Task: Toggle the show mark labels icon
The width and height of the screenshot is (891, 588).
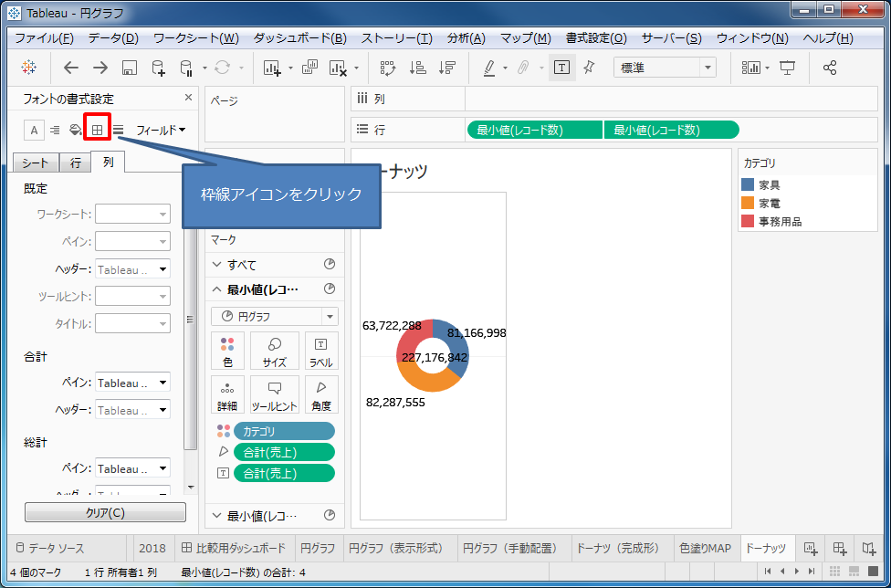Action: (x=563, y=67)
